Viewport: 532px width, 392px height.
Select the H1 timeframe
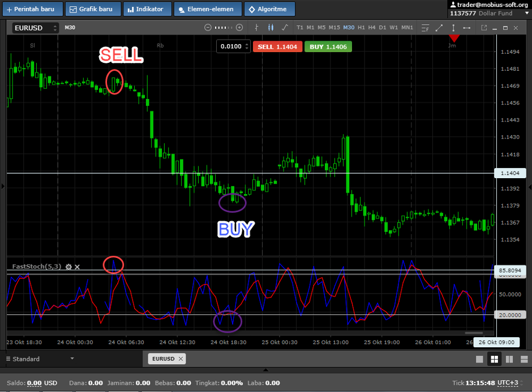tap(361, 28)
